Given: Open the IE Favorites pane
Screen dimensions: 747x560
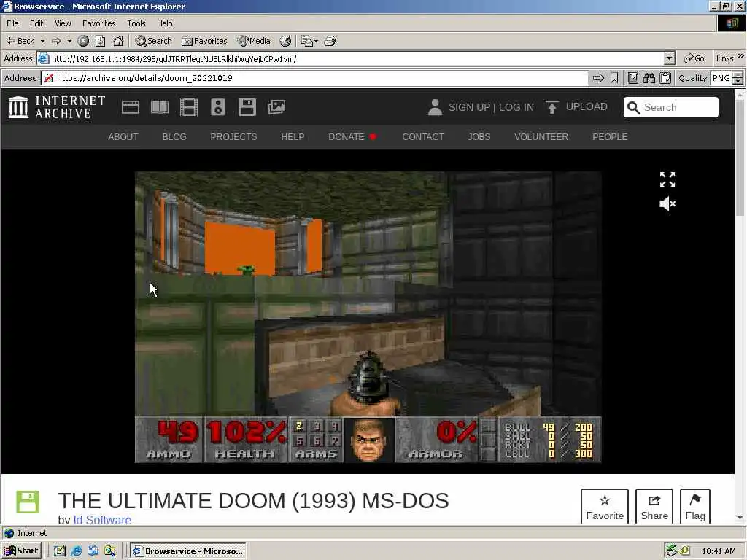Looking at the screenshot, I should 204,41.
